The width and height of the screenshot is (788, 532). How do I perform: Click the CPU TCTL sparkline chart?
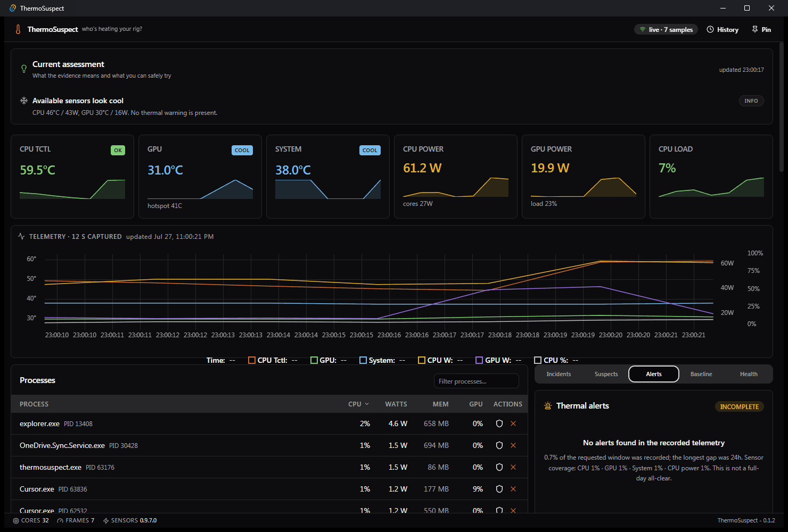pos(72,189)
